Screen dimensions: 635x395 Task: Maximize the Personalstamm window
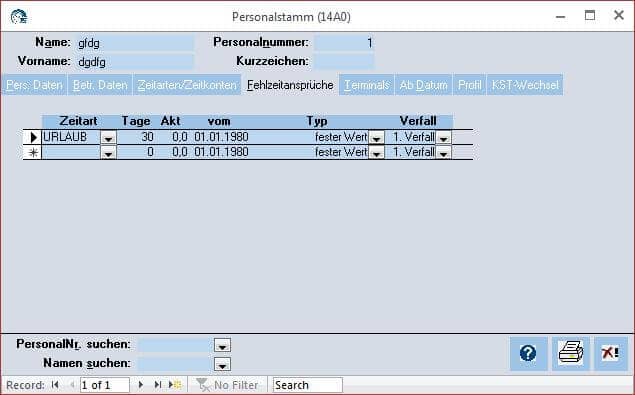(590, 16)
